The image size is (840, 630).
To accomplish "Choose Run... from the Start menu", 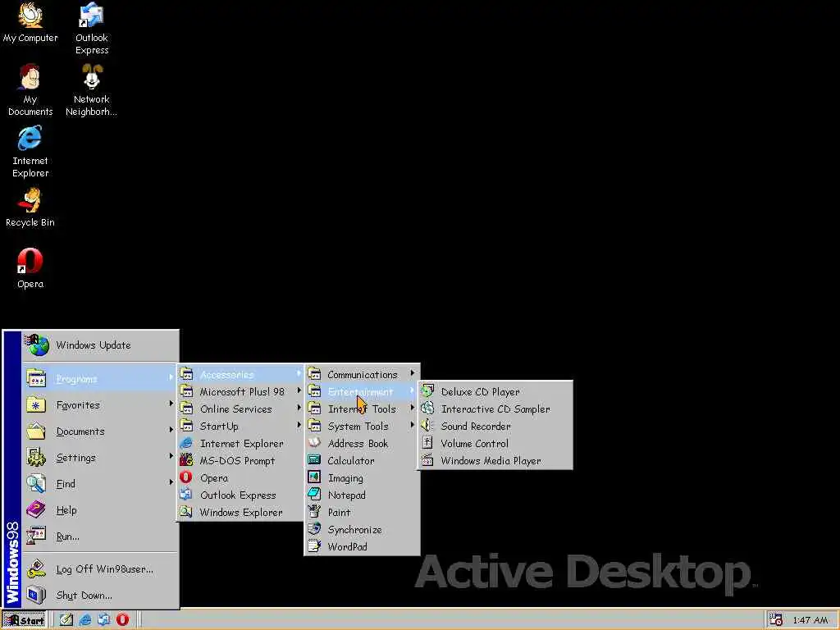I will (x=99, y=536).
